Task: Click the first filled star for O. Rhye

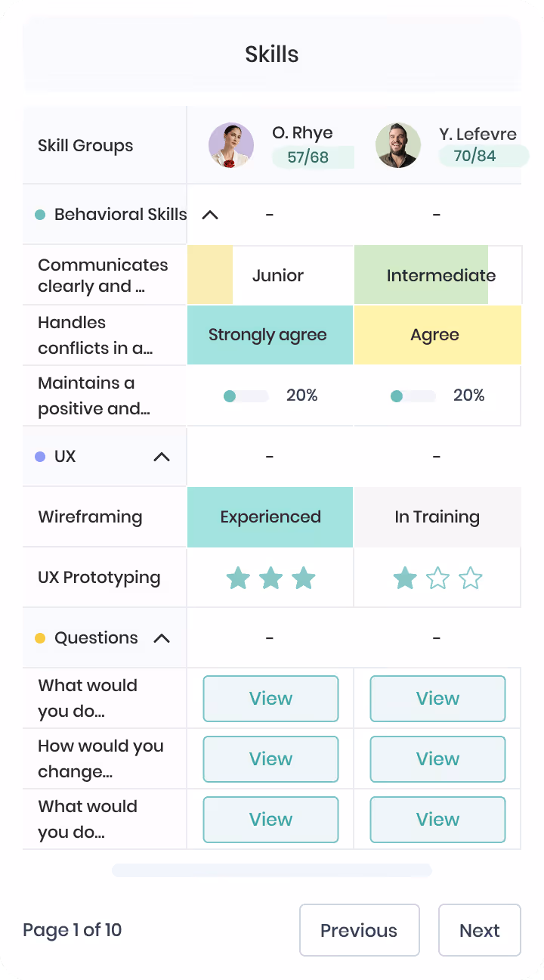Action: [238, 578]
